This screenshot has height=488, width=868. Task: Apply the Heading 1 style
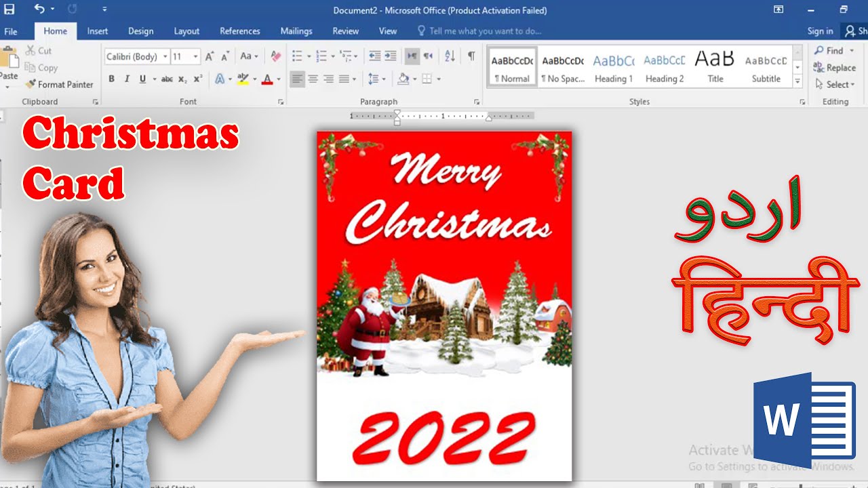(614, 67)
